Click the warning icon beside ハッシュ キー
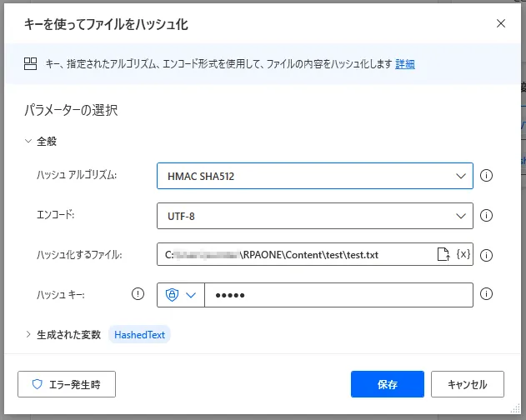 tap(138, 294)
